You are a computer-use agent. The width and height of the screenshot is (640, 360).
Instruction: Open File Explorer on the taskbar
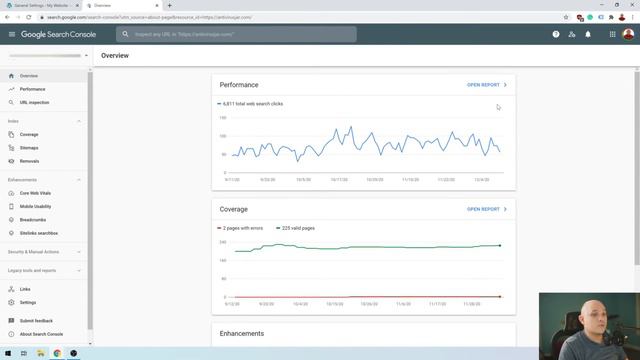tap(40, 353)
